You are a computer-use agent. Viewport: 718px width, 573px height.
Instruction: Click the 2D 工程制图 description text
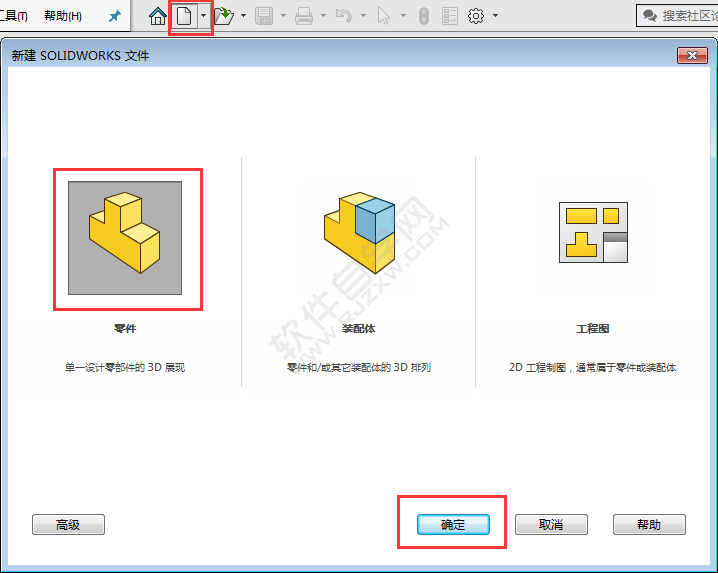coord(593,367)
